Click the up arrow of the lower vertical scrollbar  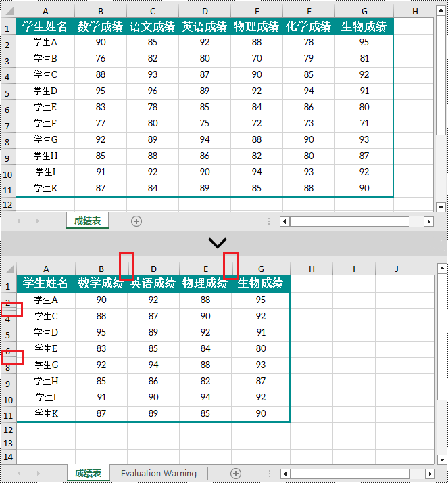(x=442, y=268)
